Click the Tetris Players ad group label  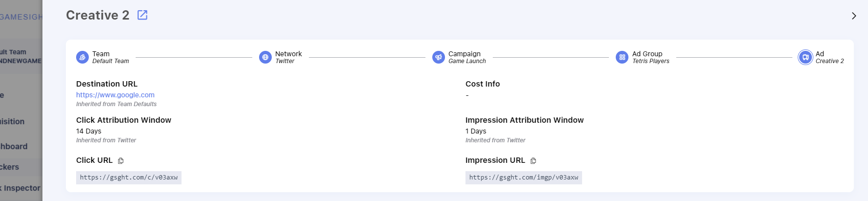(x=650, y=61)
